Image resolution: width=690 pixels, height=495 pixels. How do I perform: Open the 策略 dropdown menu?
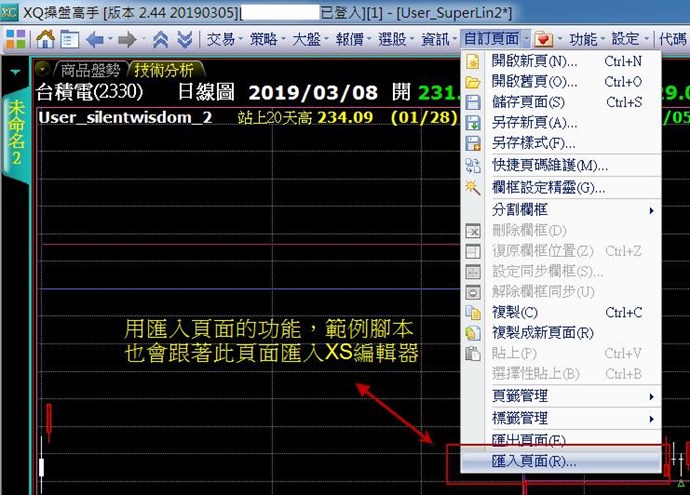pyautogui.click(x=266, y=40)
